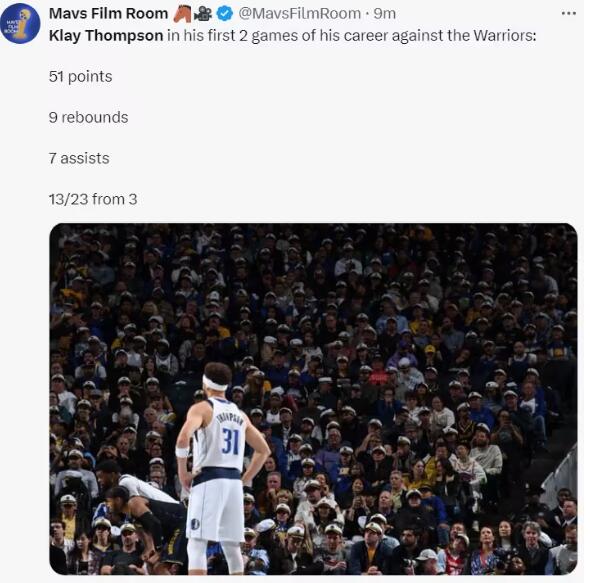Open the @MavsFilmRoom handle link
Screen dimensions: 590x583
300,14
